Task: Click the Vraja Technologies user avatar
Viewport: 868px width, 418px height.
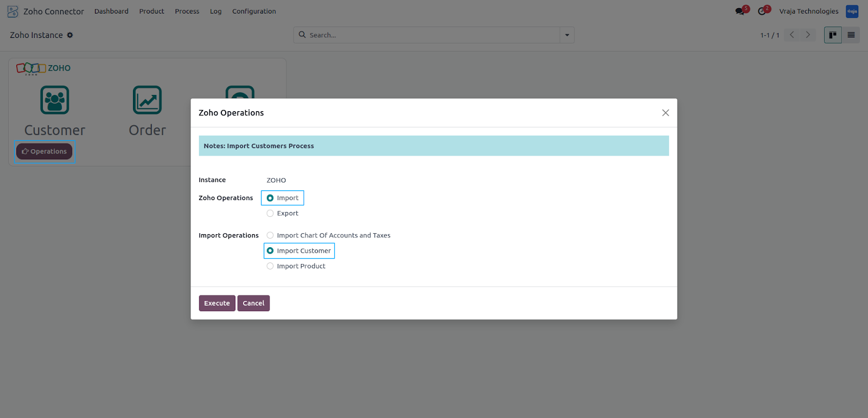Action: tap(852, 11)
